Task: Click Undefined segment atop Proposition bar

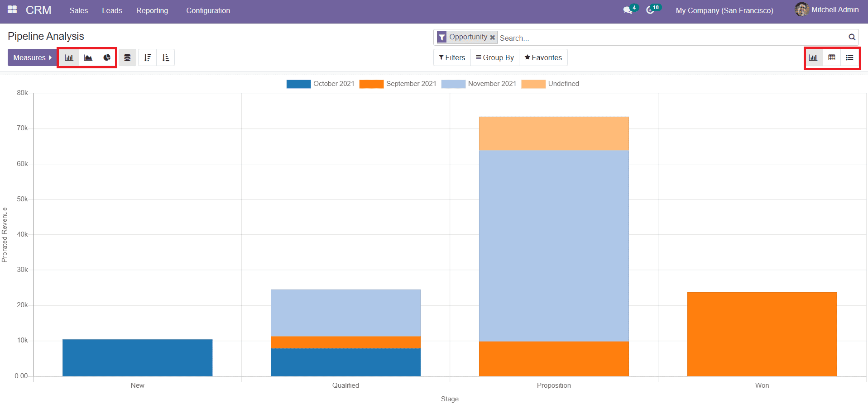Action: click(554, 133)
